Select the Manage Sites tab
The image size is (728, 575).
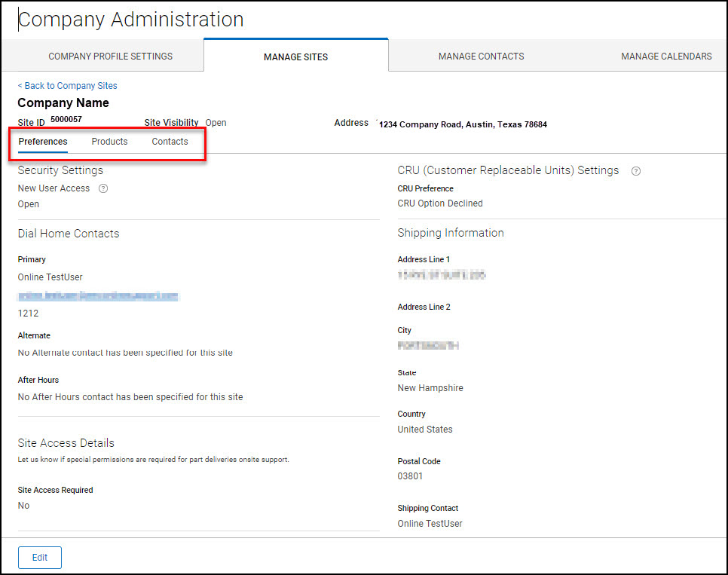295,57
